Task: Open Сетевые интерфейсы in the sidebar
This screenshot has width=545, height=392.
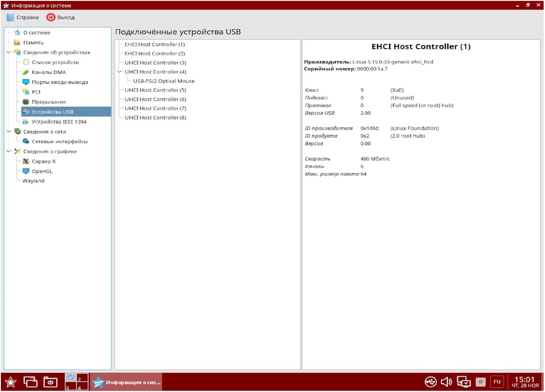Action: [x=60, y=141]
